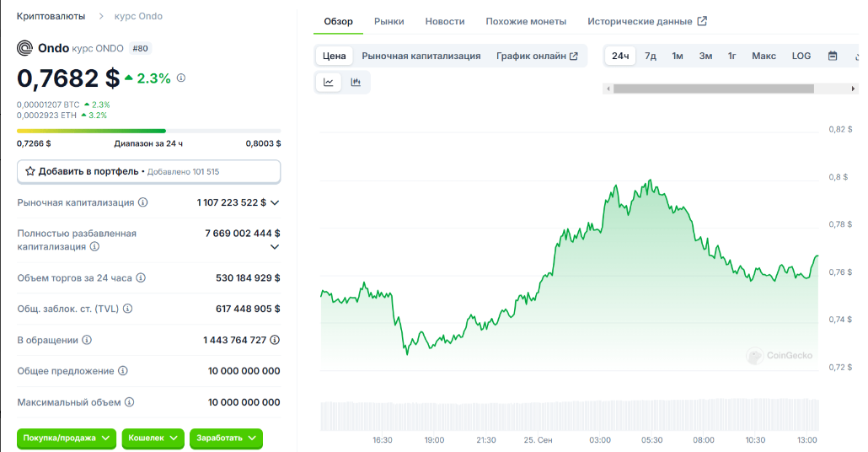Click the 0,7682 $ price value
The height and width of the screenshot is (452, 868).
[x=68, y=78]
